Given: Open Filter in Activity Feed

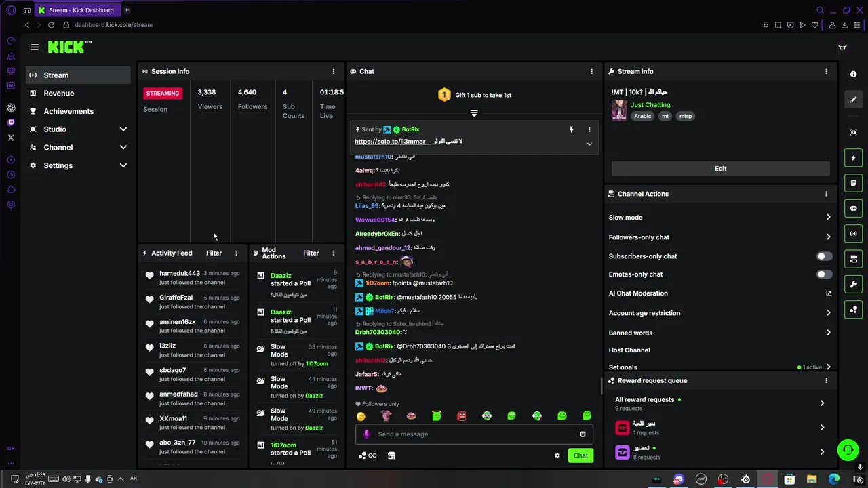Looking at the screenshot, I should 214,253.
